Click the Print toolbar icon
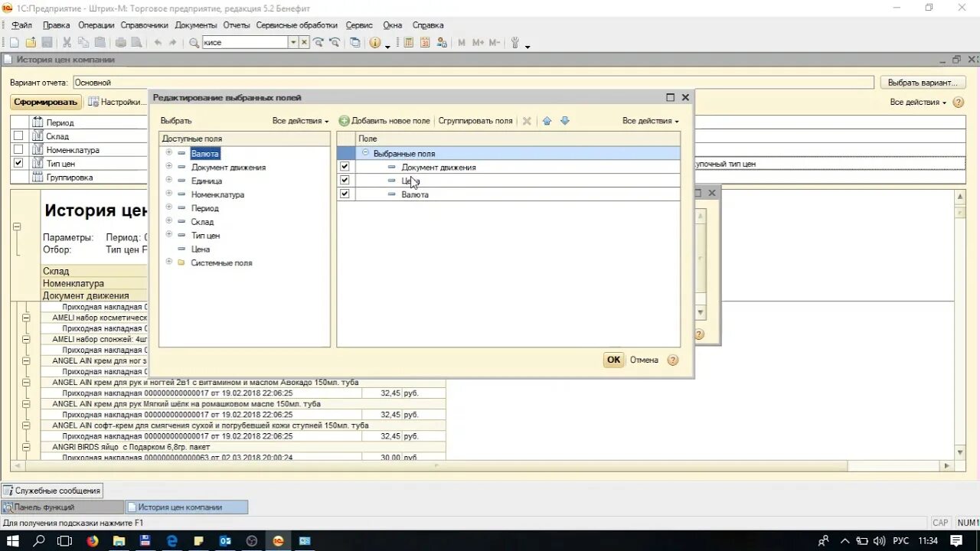 121,43
